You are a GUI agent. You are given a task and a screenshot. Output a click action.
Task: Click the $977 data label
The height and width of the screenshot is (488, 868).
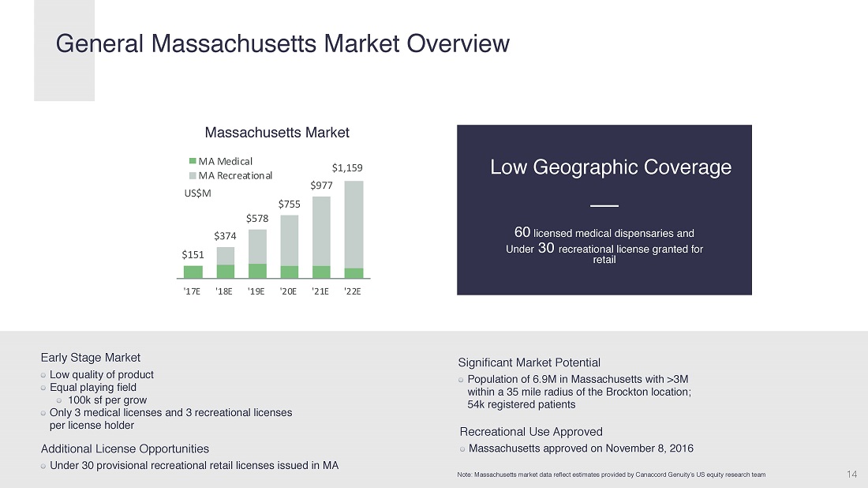coord(322,185)
